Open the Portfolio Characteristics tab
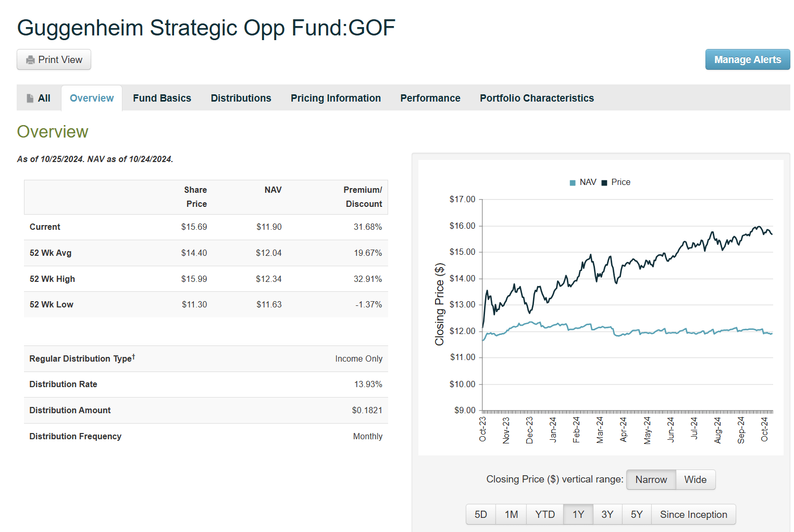 537,98
